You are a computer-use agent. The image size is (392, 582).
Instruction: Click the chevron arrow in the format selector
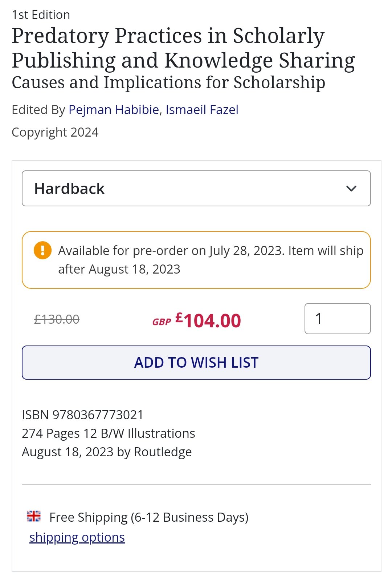(x=351, y=189)
